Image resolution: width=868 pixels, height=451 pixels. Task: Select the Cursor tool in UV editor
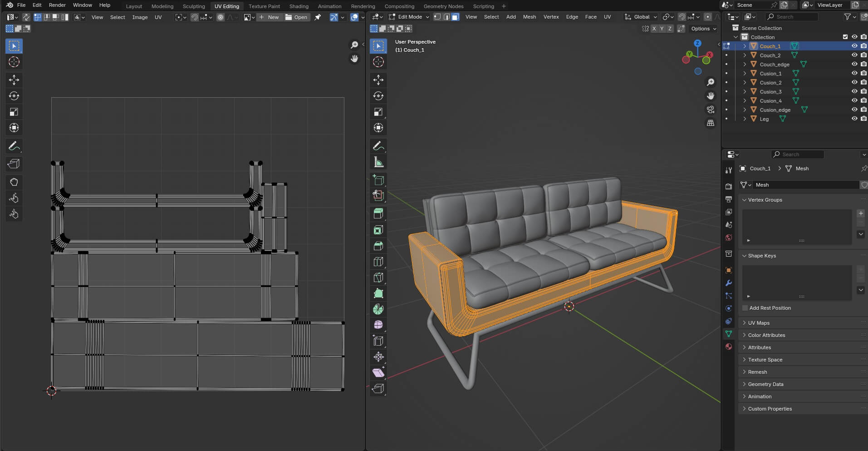tap(14, 62)
